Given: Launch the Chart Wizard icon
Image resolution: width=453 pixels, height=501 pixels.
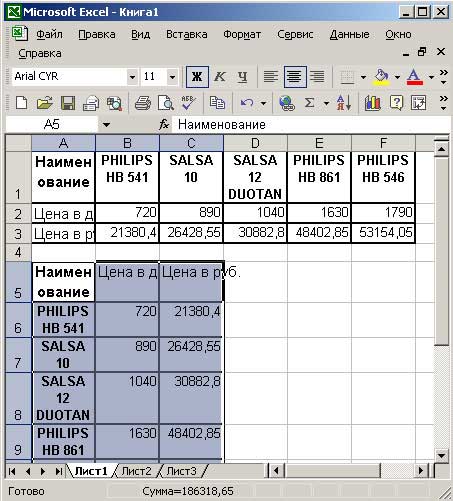Looking at the screenshot, I should [372, 103].
